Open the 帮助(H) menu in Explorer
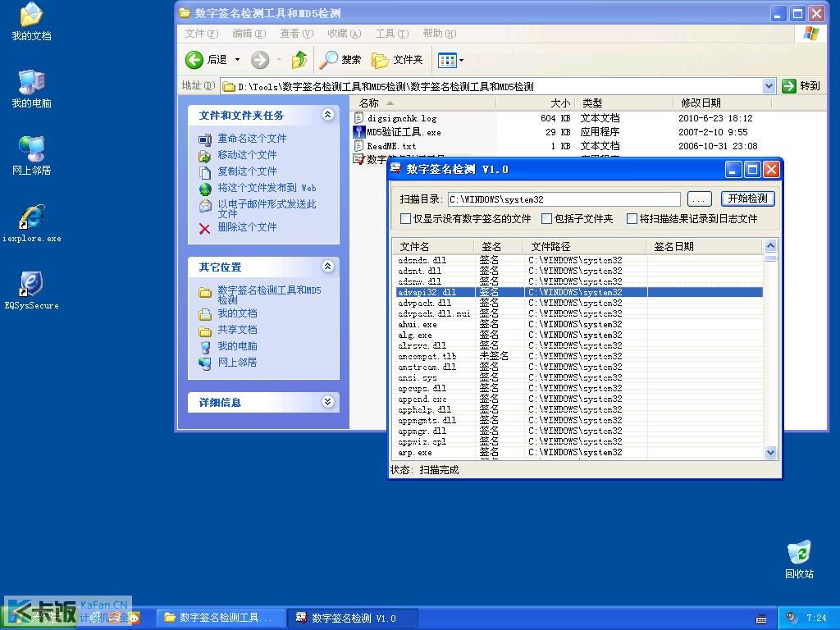The height and width of the screenshot is (630, 840). coord(440,33)
